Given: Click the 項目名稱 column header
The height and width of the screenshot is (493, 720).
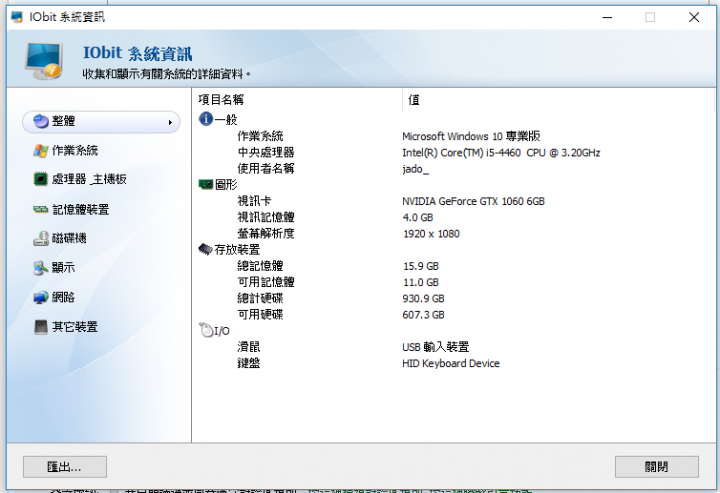Looking at the screenshot, I should coord(221,100).
